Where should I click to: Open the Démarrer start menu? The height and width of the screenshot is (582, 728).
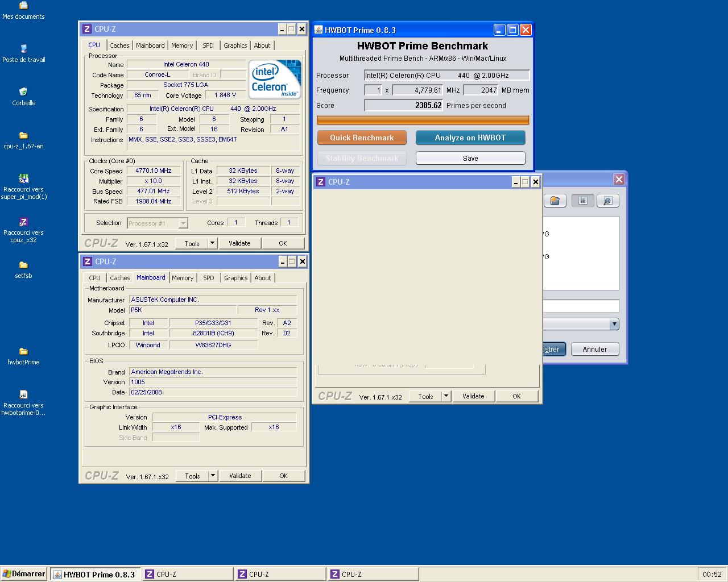click(x=24, y=574)
